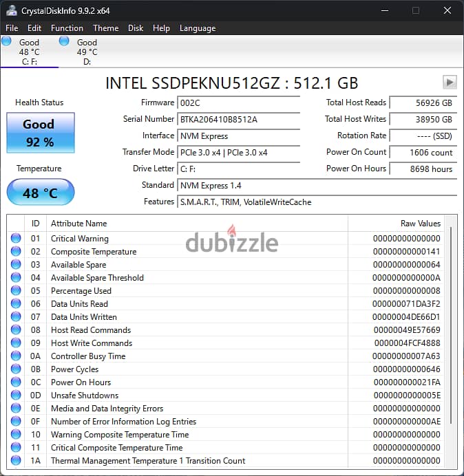Click status icon for Error Information Log Entries

[16, 421]
